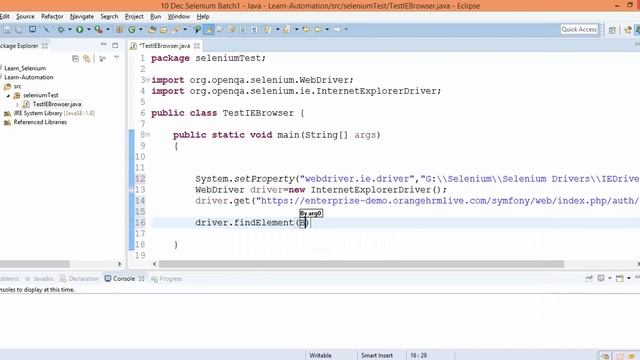Image resolution: width=640 pixels, height=360 pixels.
Task: Open the Back navigation history dropdown arrow
Action: (327, 29)
